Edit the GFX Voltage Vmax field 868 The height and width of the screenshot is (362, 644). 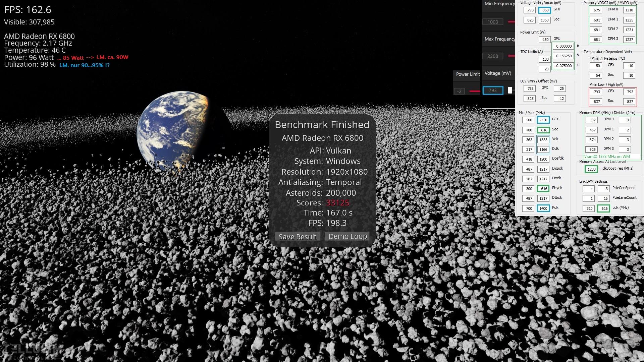tap(544, 10)
